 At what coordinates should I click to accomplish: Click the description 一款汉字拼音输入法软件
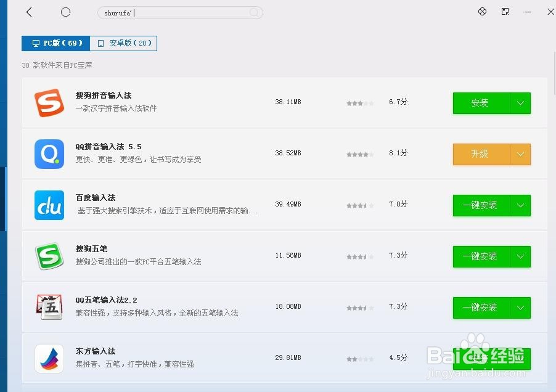tap(116, 108)
